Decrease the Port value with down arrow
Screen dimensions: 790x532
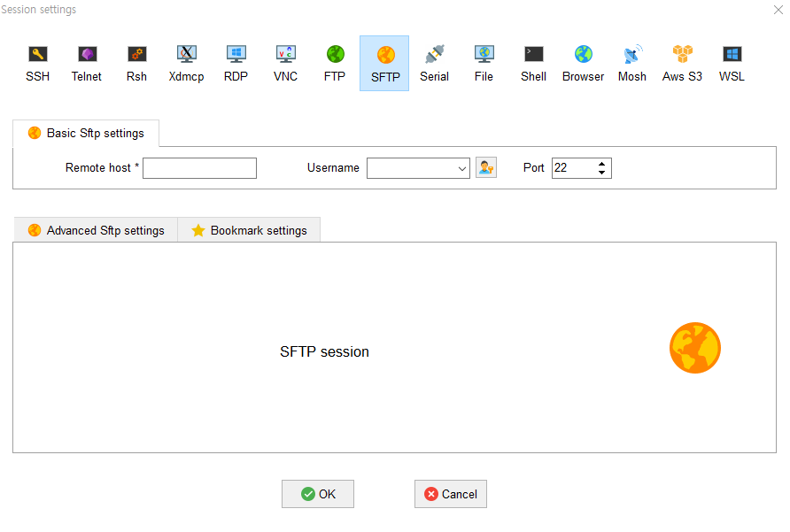tap(601, 173)
